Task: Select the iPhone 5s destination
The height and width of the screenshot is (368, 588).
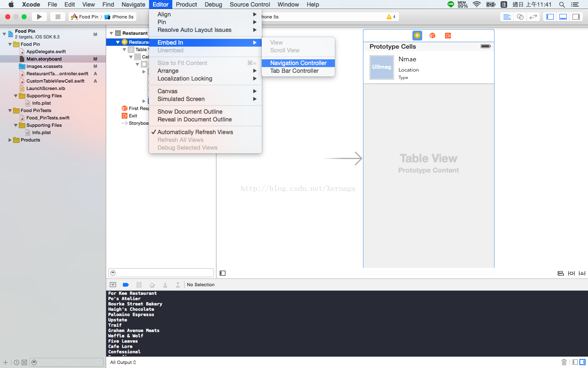Action: click(x=119, y=17)
